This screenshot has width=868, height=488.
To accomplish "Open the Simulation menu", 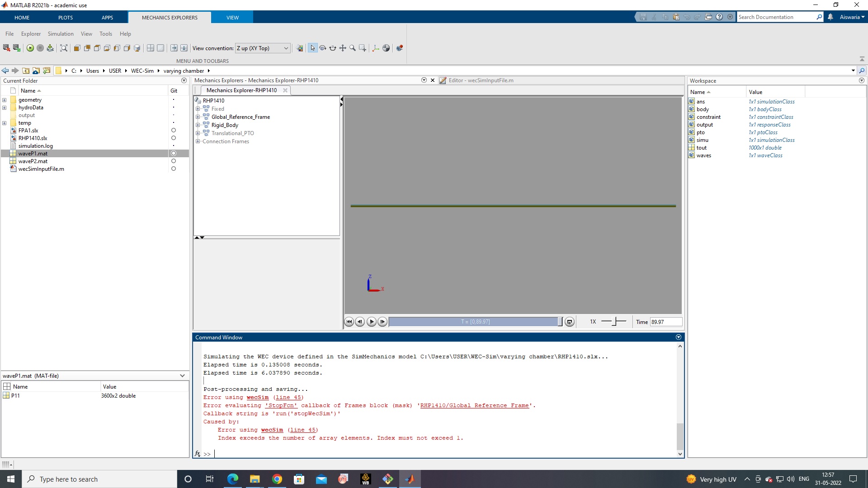I will pyautogui.click(x=60, y=33).
